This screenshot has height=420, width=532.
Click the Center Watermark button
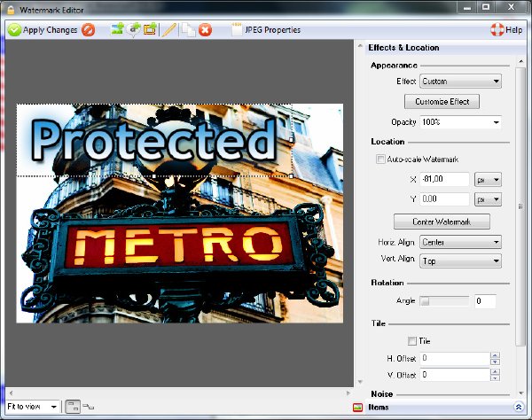(442, 222)
